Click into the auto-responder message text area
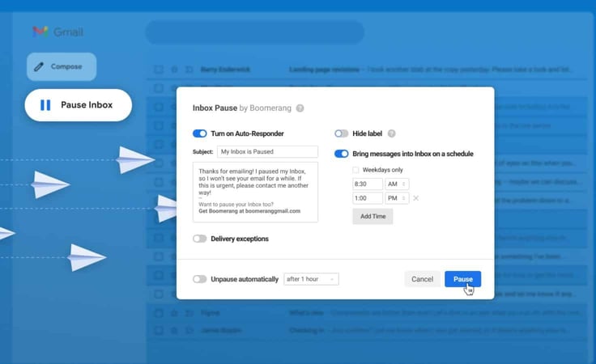 pyautogui.click(x=255, y=192)
